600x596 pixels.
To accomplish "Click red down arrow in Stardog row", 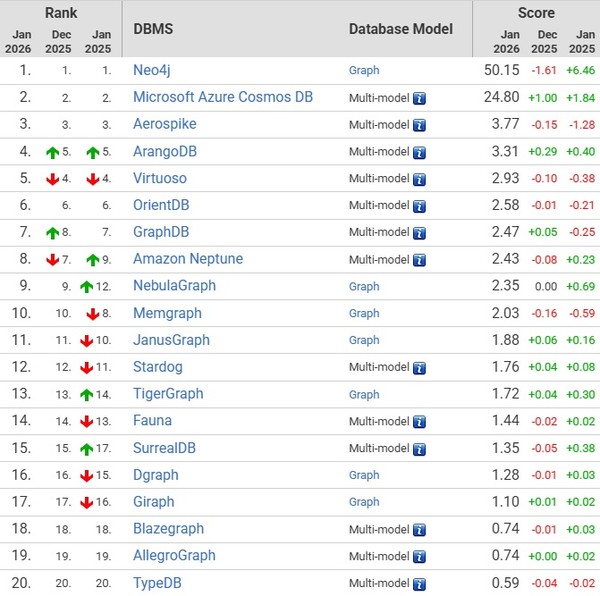I will click(x=87, y=368).
